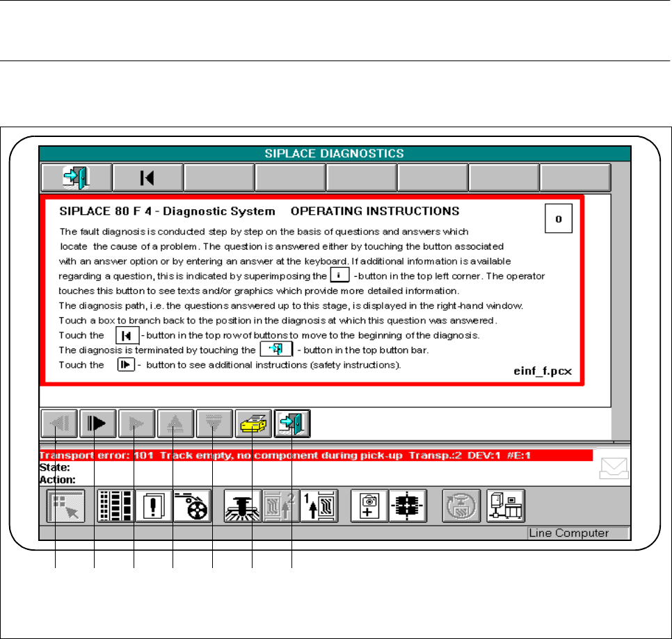Click the SIPLACE DIAGNOSTICS title bar
672x639 pixels.
[x=335, y=154]
